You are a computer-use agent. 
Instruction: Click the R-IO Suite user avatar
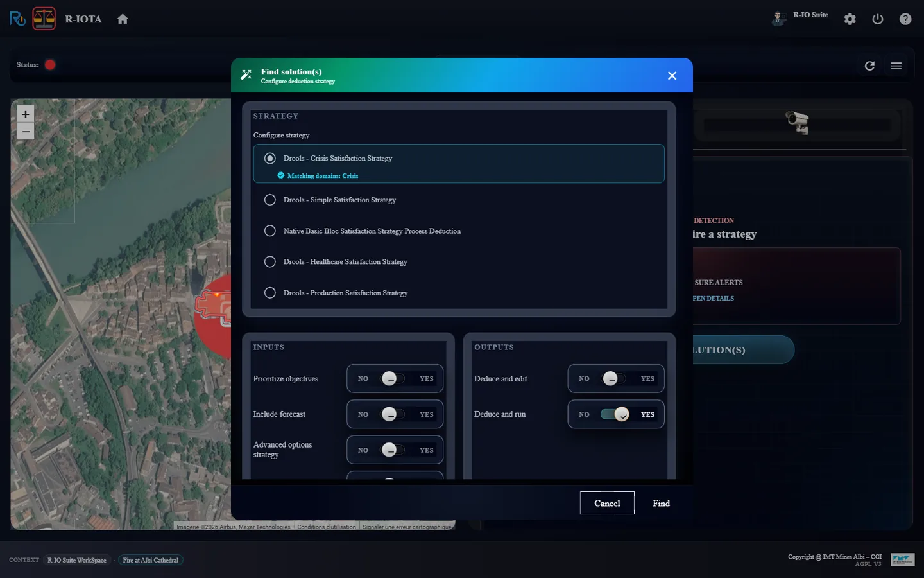pos(778,18)
